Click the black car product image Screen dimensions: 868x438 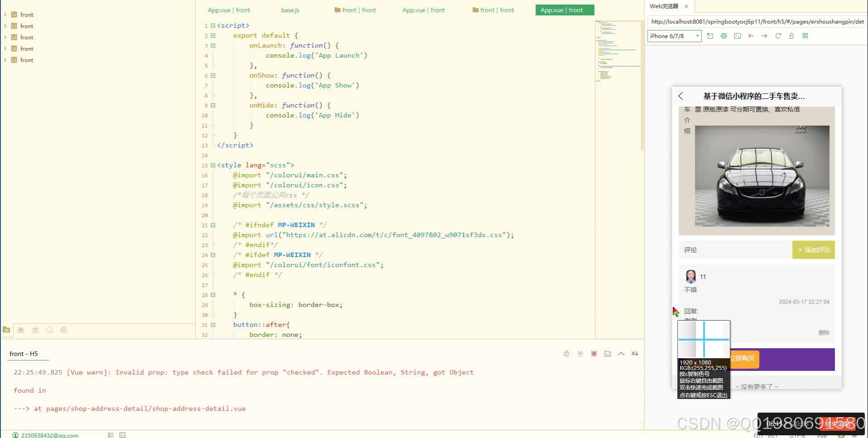[x=762, y=176]
